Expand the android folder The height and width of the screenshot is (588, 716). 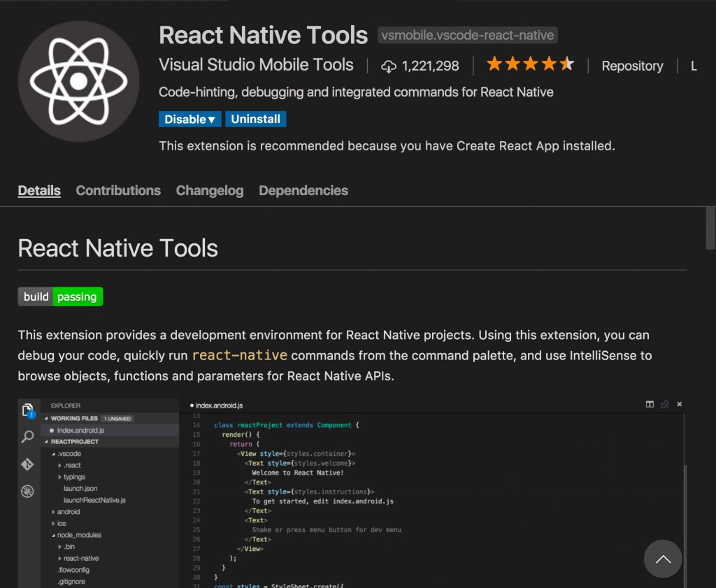pos(53,512)
